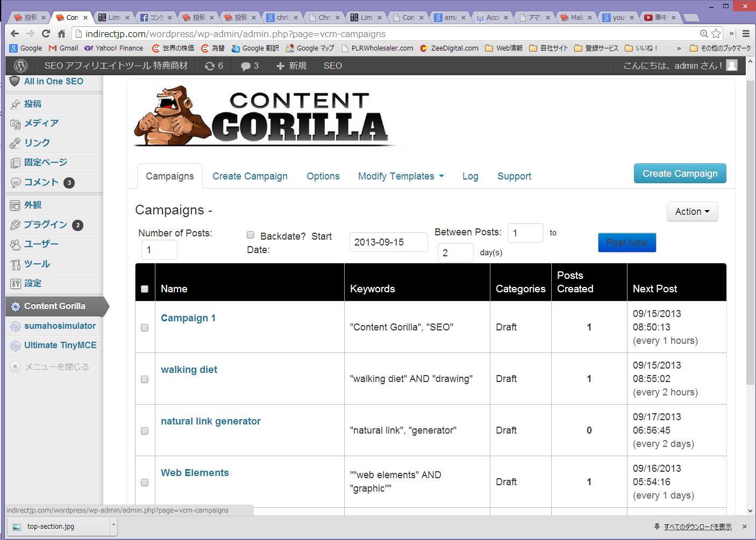Tick the checkbox for Campaign 1

pyautogui.click(x=145, y=328)
